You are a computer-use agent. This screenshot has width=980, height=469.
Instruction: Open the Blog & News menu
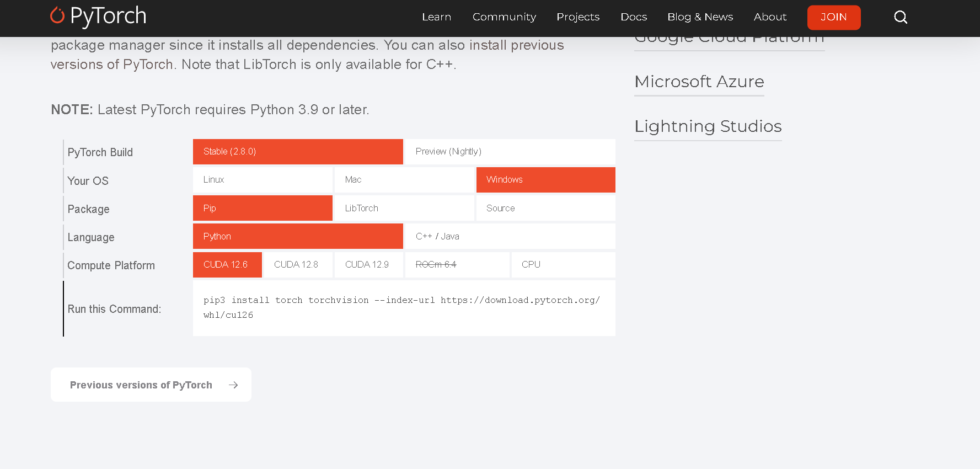pos(700,17)
